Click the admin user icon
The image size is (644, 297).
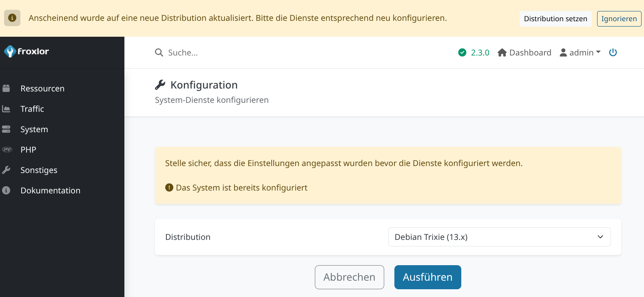click(x=563, y=53)
